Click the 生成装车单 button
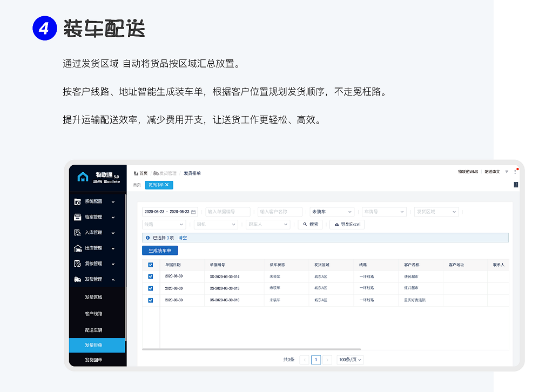This screenshot has width=559, height=392. pyautogui.click(x=160, y=251)
